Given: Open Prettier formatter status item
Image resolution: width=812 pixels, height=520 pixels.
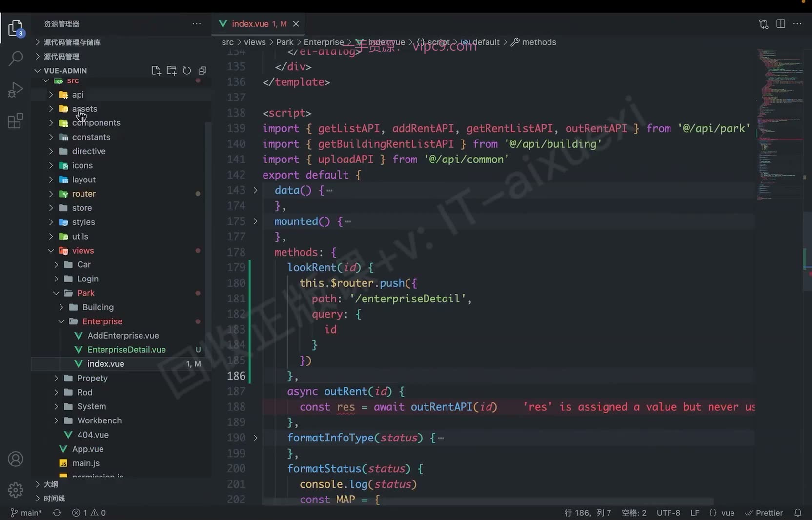Looking at the screenshot, I should pos(764,513).
